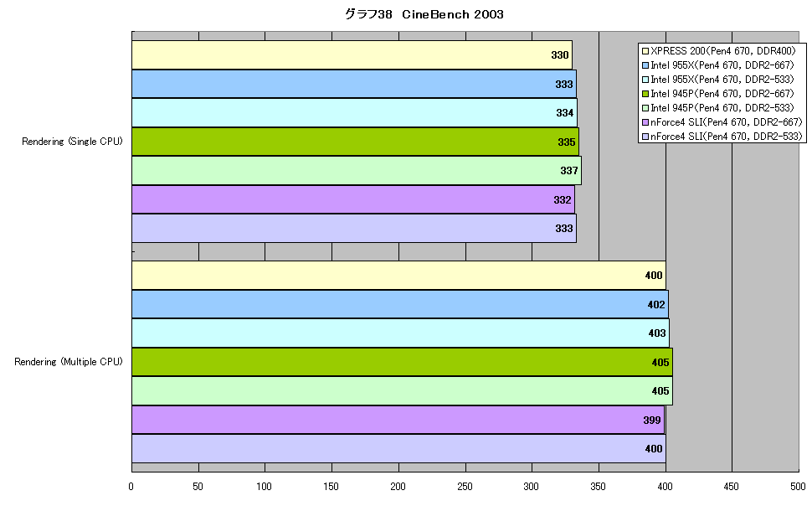Viewport: 812px width, 506px height.
Task: Click the Single CPU bar labeled 330
Action: (352, 55)
